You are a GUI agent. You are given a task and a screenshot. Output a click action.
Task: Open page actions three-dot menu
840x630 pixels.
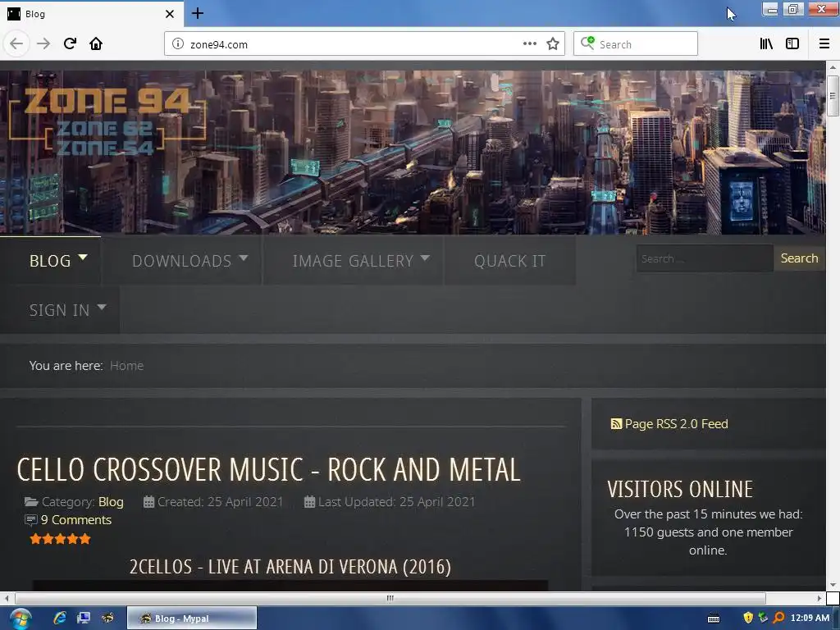[529, 43]
